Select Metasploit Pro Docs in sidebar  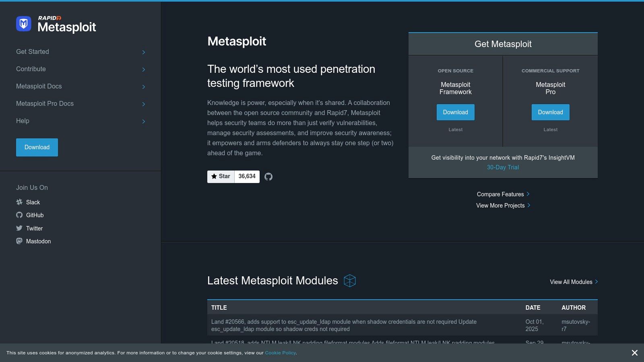(x=45, y=104)
